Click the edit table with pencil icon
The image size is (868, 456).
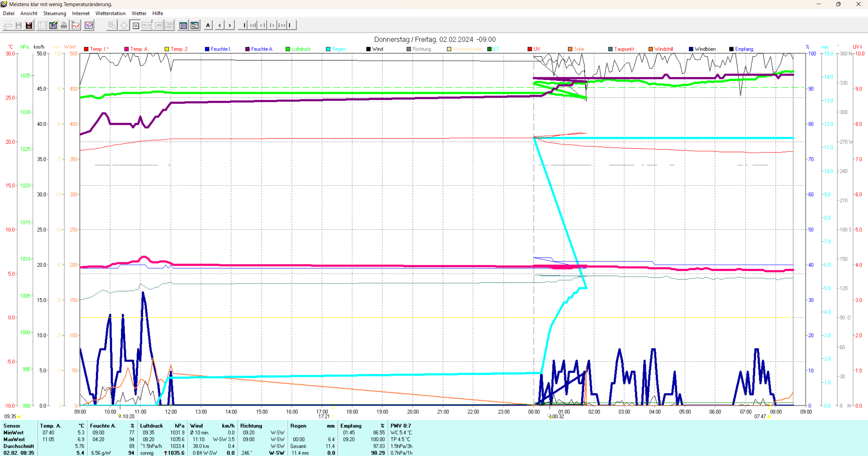click(x=53, y=25)
